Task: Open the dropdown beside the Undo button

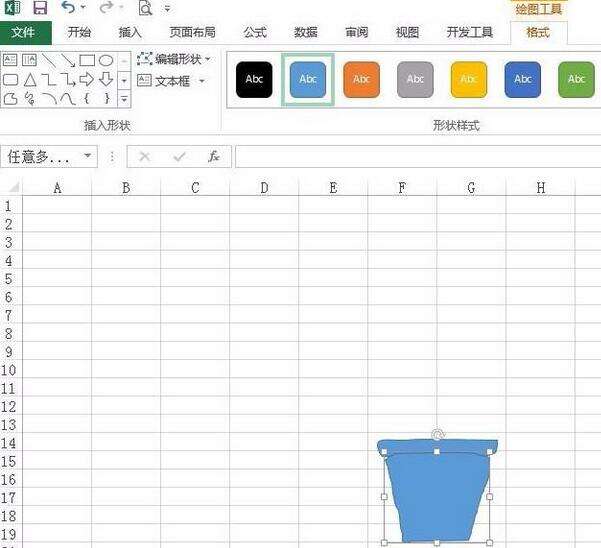Action: (x=83, y=7)
